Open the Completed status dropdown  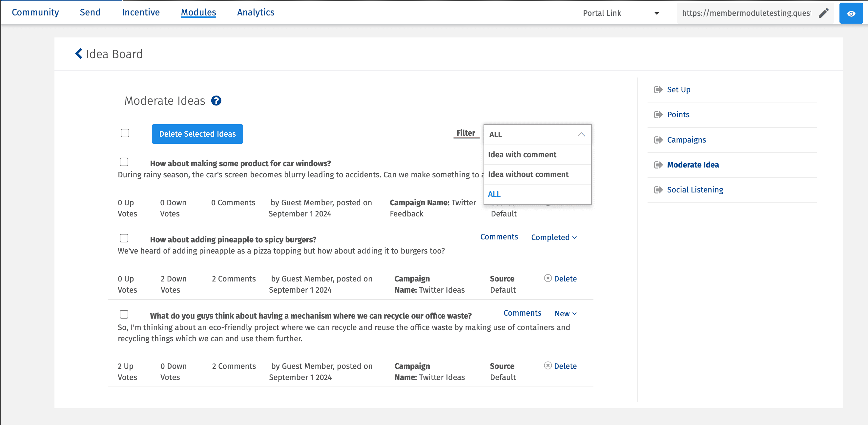554,237
